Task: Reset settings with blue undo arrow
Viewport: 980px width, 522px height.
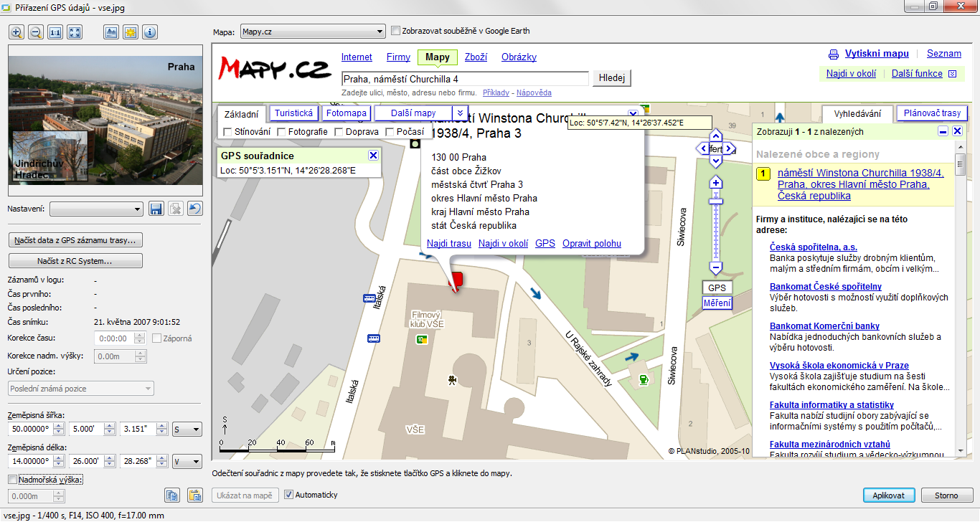Action: [194, 209]
